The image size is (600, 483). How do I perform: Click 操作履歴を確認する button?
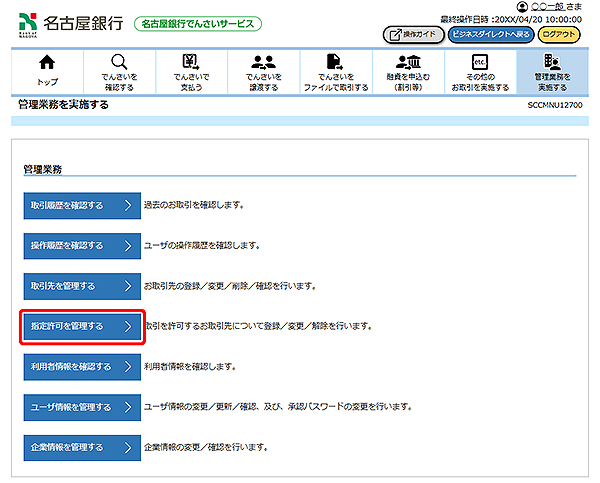(x=82, y=245)
